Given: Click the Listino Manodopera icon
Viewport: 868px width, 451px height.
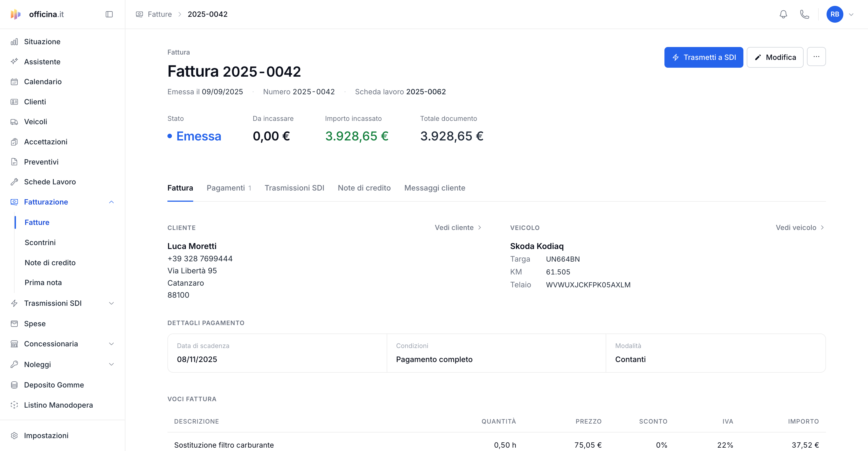Looking at the screenshot, I should 14,405.
